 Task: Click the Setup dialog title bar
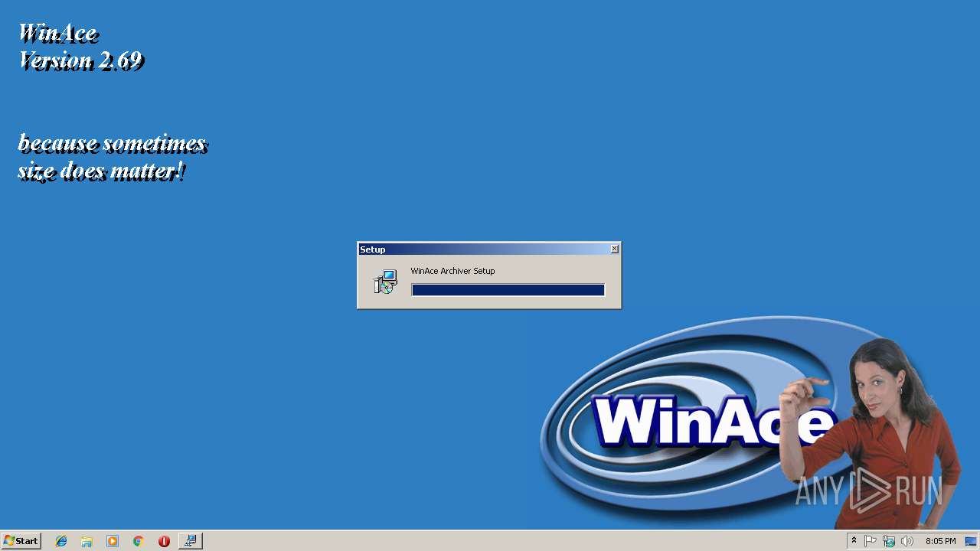(x=489, y=249)
